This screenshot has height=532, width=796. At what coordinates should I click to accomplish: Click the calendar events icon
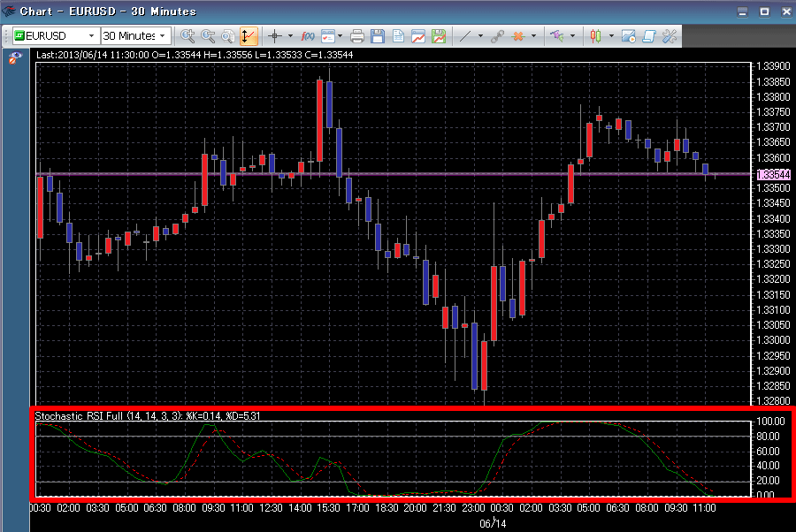pyautogui.click(x=328, y=36)
